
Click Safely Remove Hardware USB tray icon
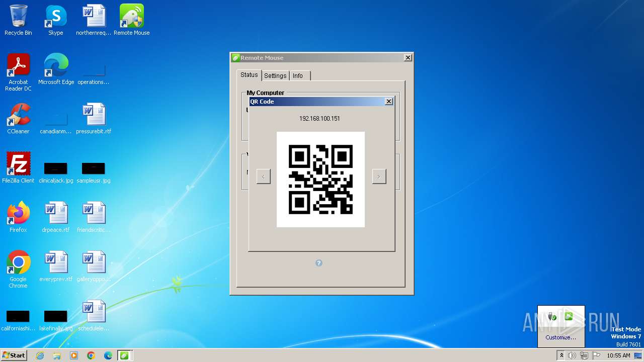pyautogui.click(x=552, y=316)
